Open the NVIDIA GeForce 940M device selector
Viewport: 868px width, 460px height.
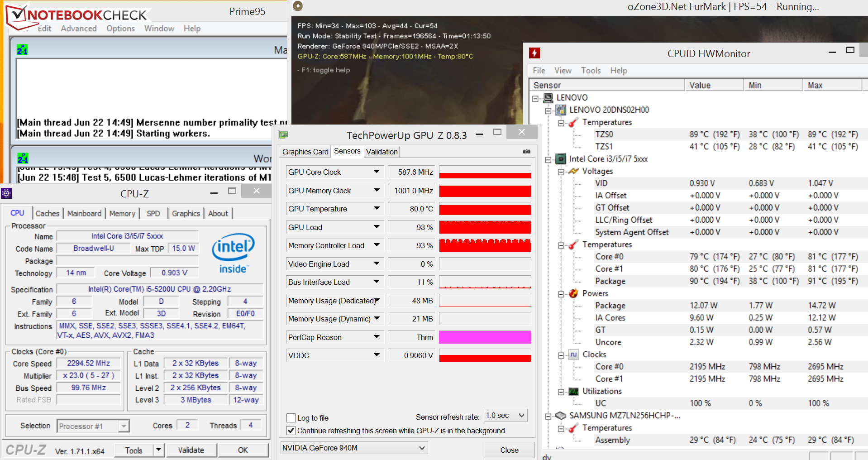point(354,448)
